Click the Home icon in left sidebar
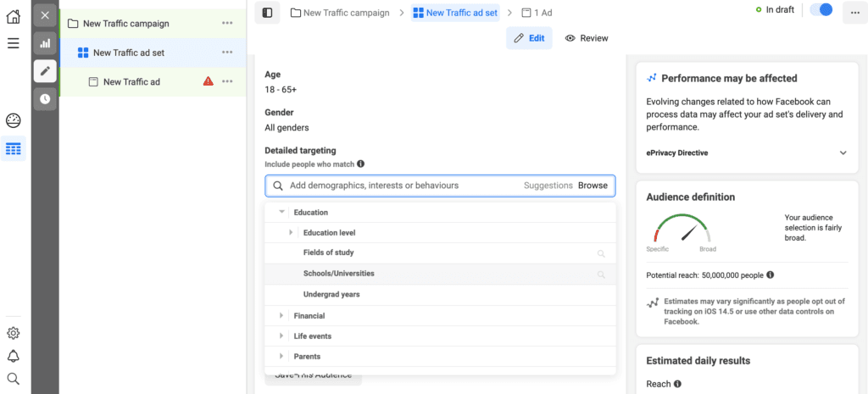The height and width of the screenshot is (394, 868). 13,16
